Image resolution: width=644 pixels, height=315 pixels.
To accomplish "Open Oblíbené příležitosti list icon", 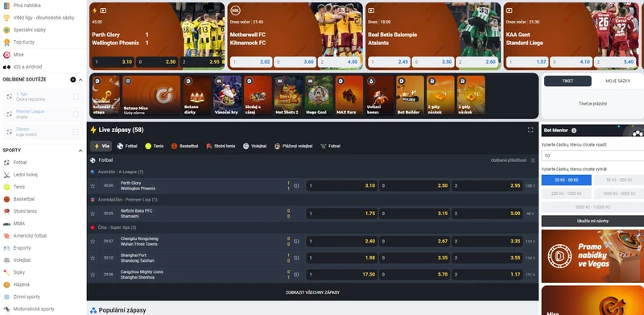I will [533, 160].
